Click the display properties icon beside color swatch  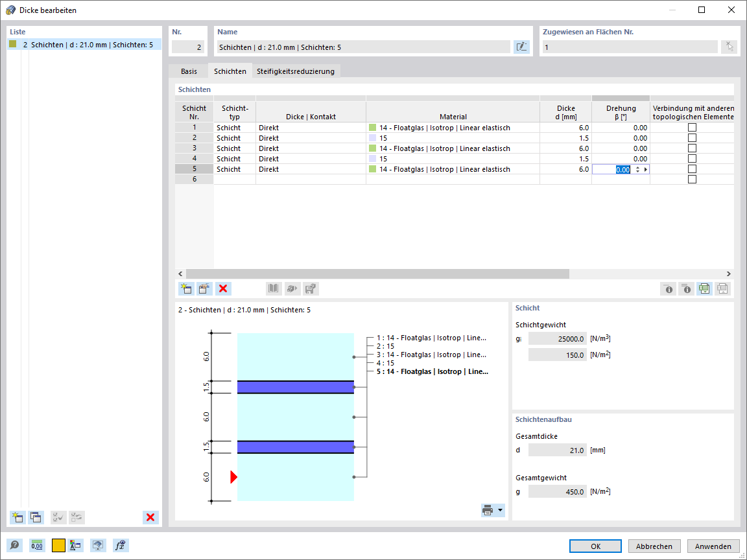point(75,545)
